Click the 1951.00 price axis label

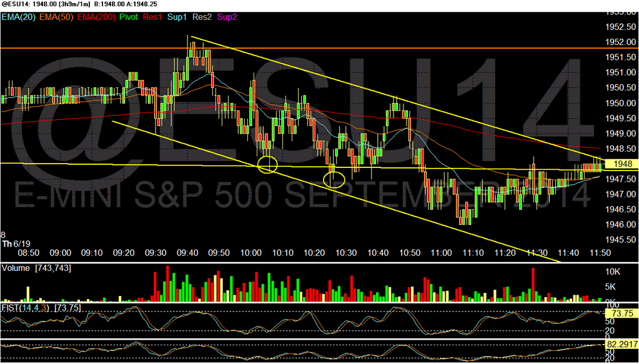click(621, 72)
